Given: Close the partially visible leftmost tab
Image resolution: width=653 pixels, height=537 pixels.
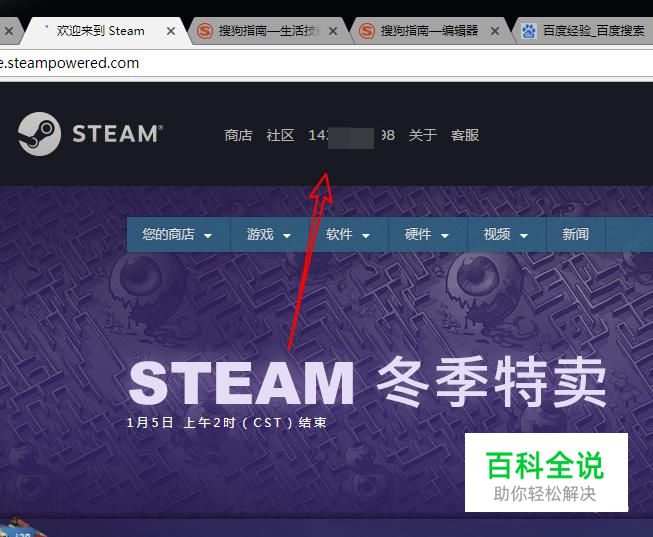Looking at the screenshot, I should (9, 31).
